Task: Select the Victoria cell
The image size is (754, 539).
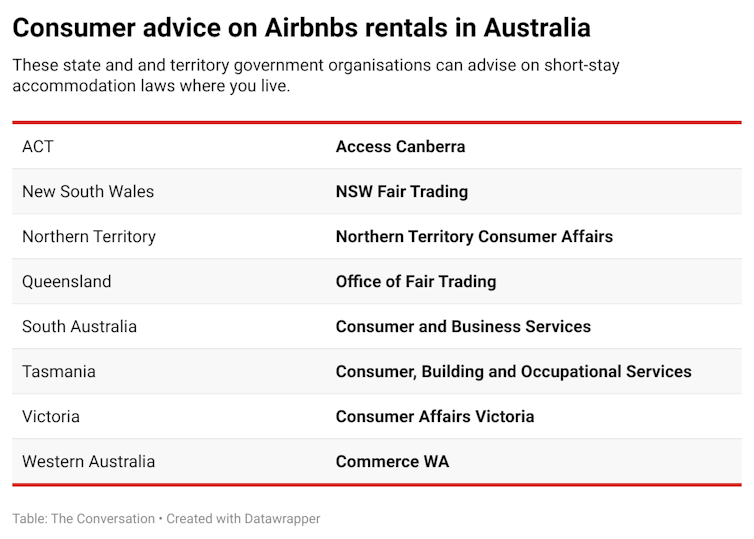Action: point(51,416)
